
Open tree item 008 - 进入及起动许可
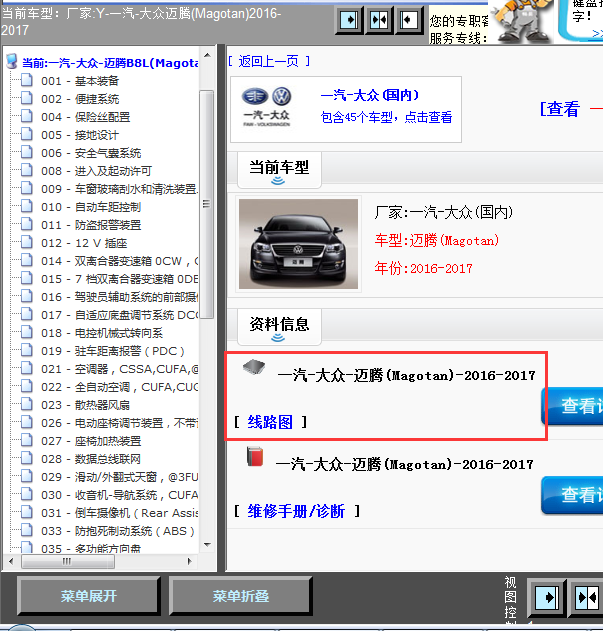tap(96, 171)
